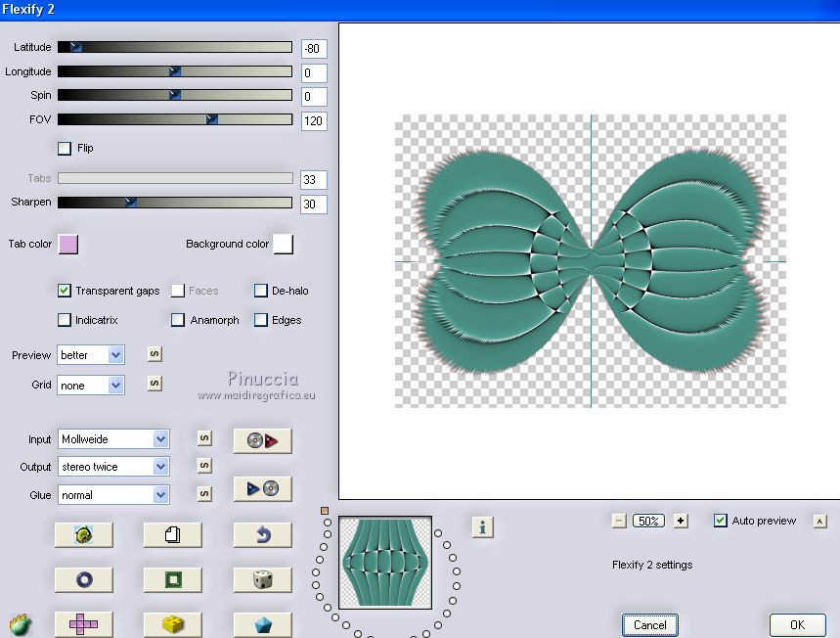Toggle the Faces checkbox

click(178, 291)
